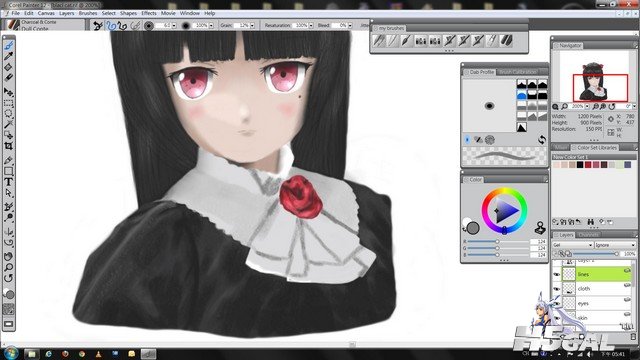The width and height of the screenshot is (640, 360).
Task: Activate the Layer Adjuster tool
Action: click(9, 92)
